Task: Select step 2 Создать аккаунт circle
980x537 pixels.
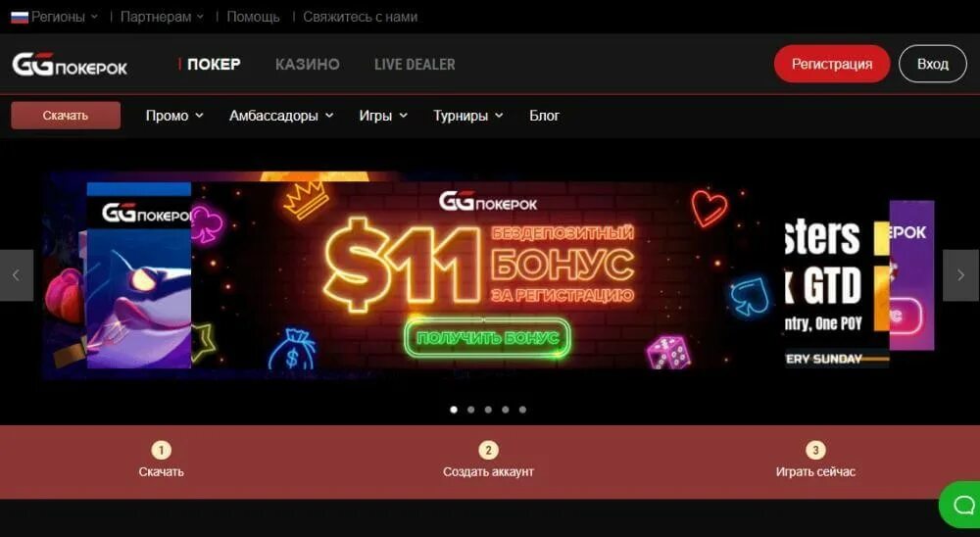Action: (488, 450)
